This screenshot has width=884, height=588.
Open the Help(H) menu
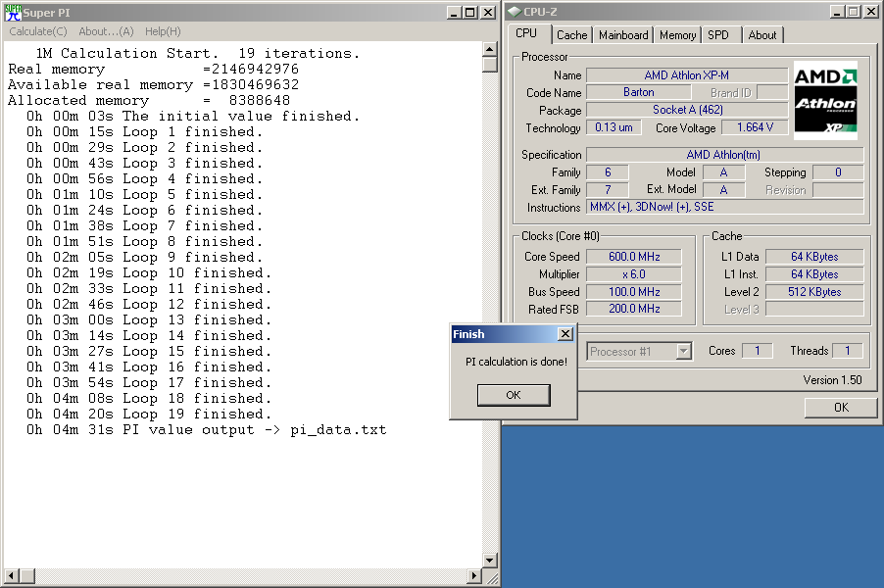click(163, 31)
